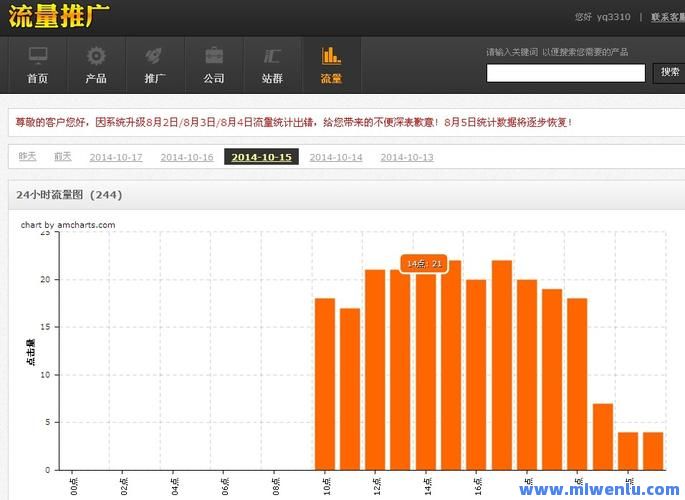Show traffic for 前天
This screenshot has width=685, height=500.
click(63, 156)
